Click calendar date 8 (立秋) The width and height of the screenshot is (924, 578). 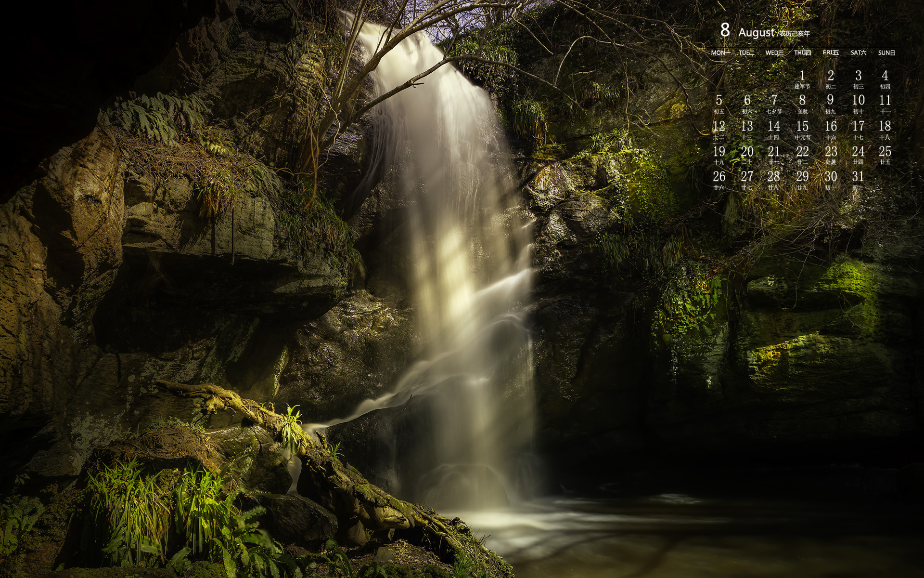[802, 101]
